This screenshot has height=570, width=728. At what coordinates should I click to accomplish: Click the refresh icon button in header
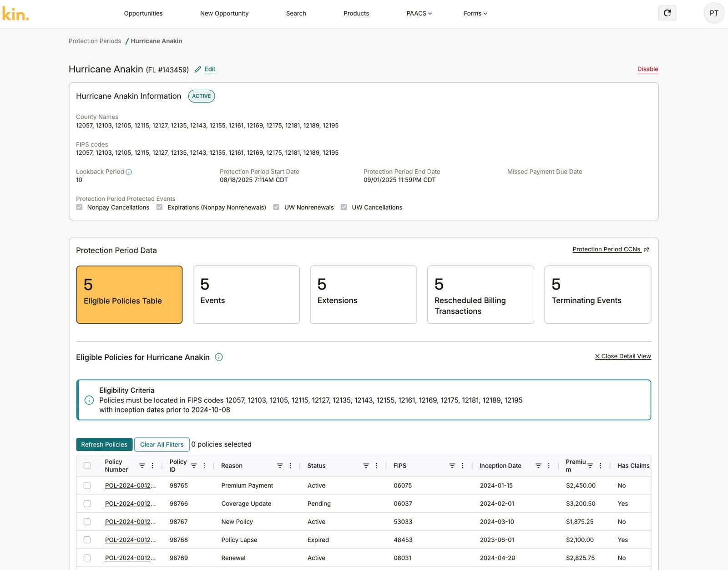tap(667, 13)
